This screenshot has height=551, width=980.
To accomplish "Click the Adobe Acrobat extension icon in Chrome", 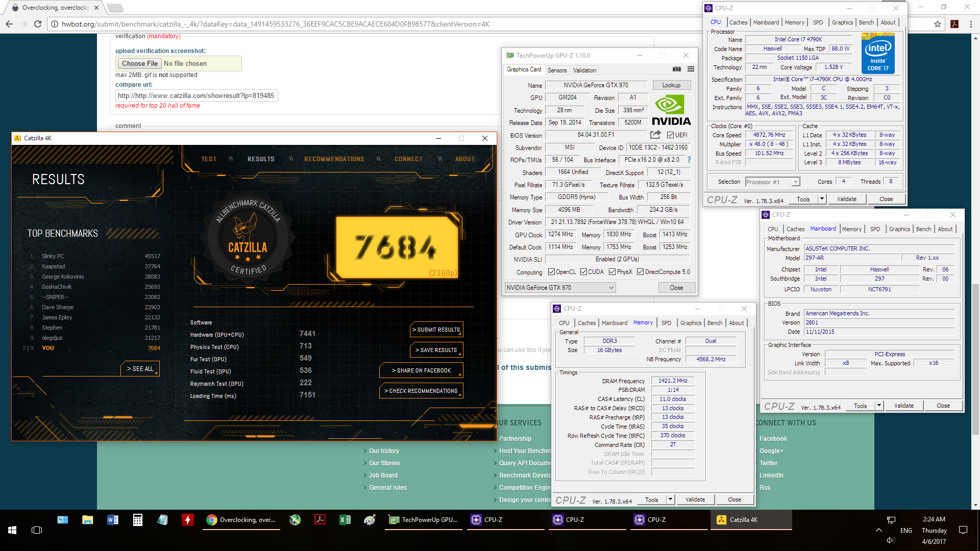I will [954, 24].
